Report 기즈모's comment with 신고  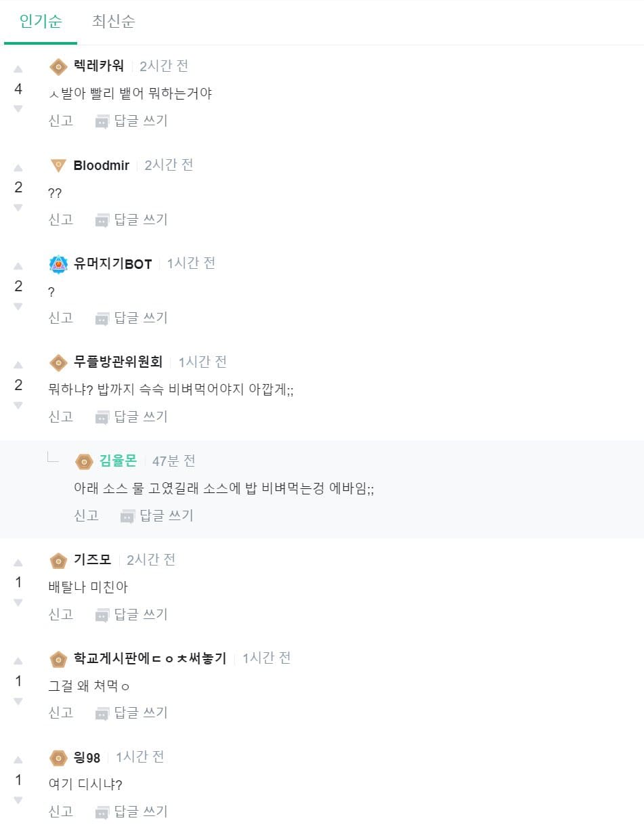coord(61,614)
